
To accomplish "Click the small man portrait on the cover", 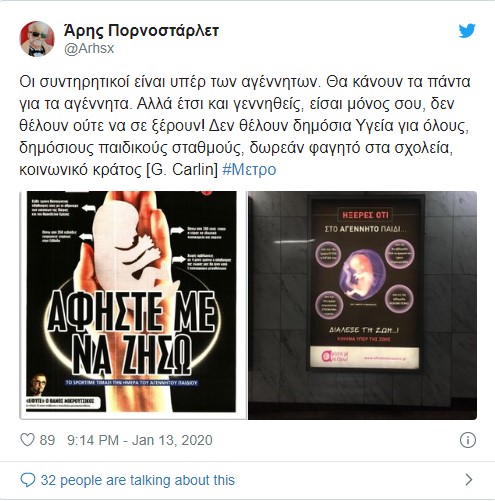I will point(39,385).
